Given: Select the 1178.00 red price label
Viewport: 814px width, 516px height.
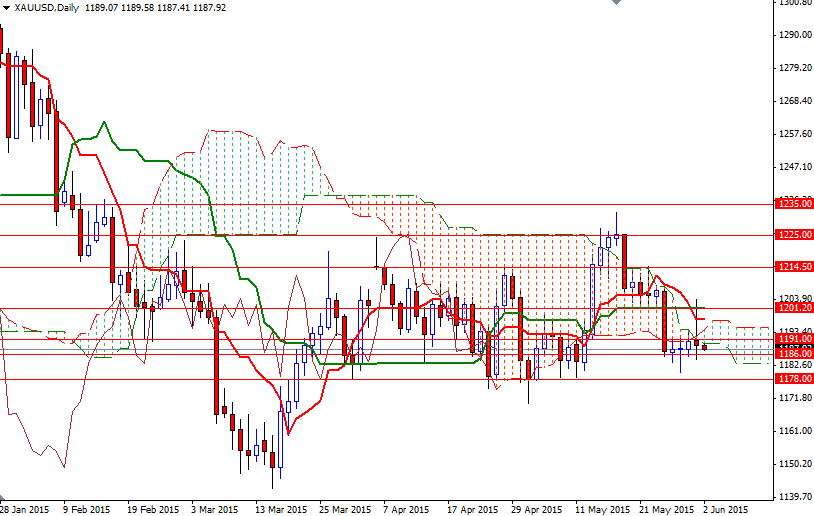Looking at the screenshot, I should [794, 379].
